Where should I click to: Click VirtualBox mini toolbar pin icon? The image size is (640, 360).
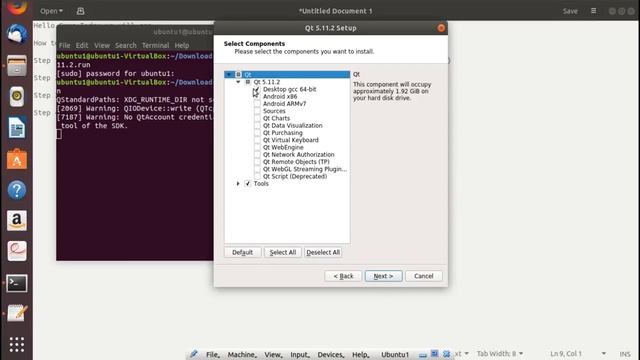194,354
